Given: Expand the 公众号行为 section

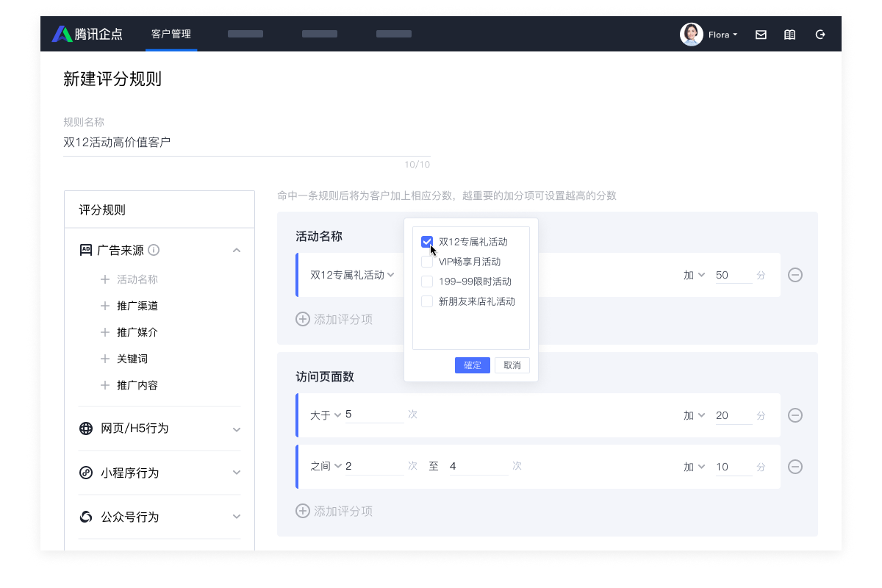Looking at the screenshot, I should coord(237,517).
